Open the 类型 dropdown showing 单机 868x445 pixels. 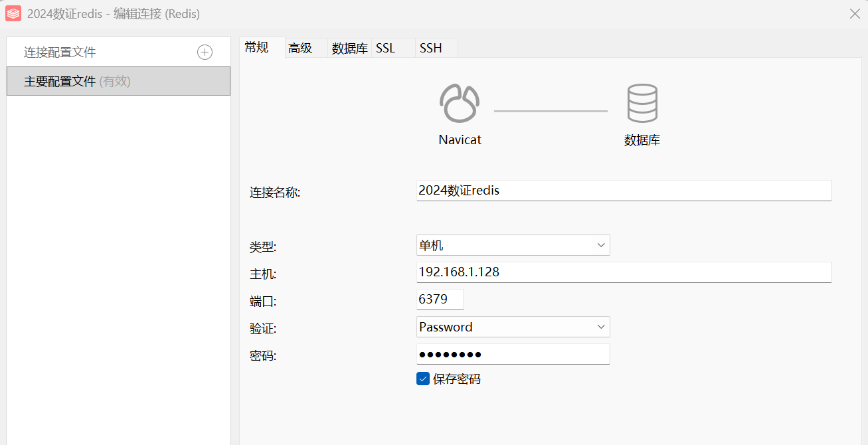pos(513,245)
